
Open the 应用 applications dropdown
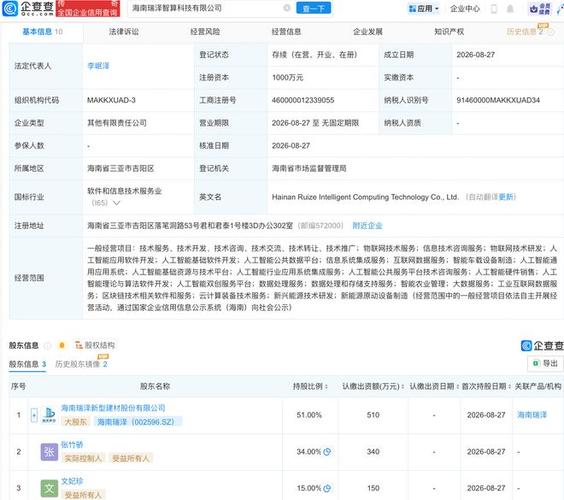pos(424,9)
